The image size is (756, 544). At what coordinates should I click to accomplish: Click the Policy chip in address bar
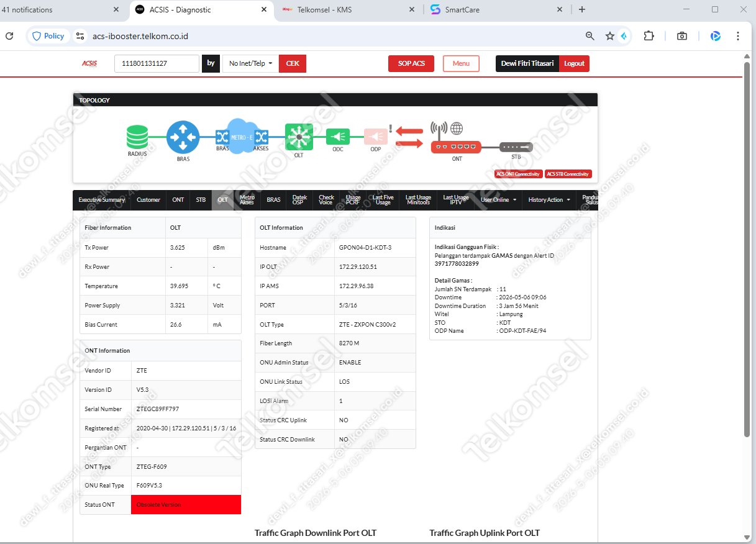48,36
